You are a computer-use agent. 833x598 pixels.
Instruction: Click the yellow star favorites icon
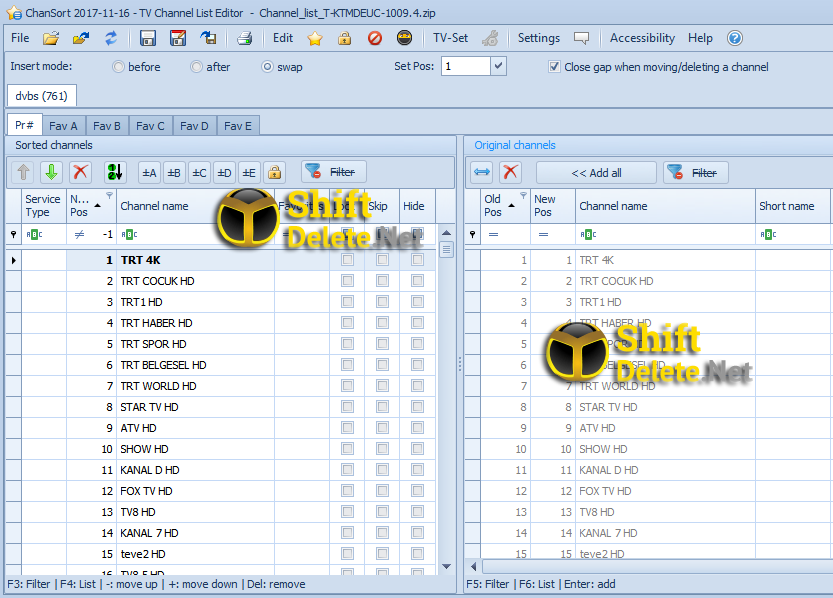pos(315,38)
